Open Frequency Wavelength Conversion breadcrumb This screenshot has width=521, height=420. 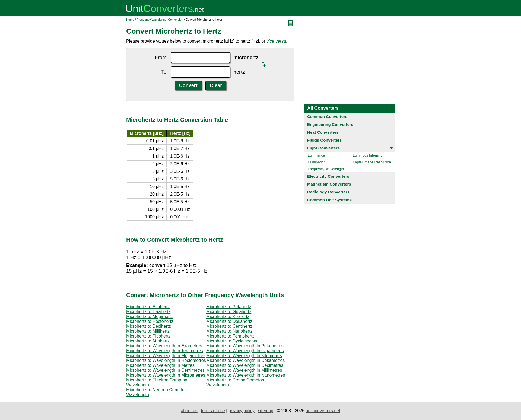point(160,20)
